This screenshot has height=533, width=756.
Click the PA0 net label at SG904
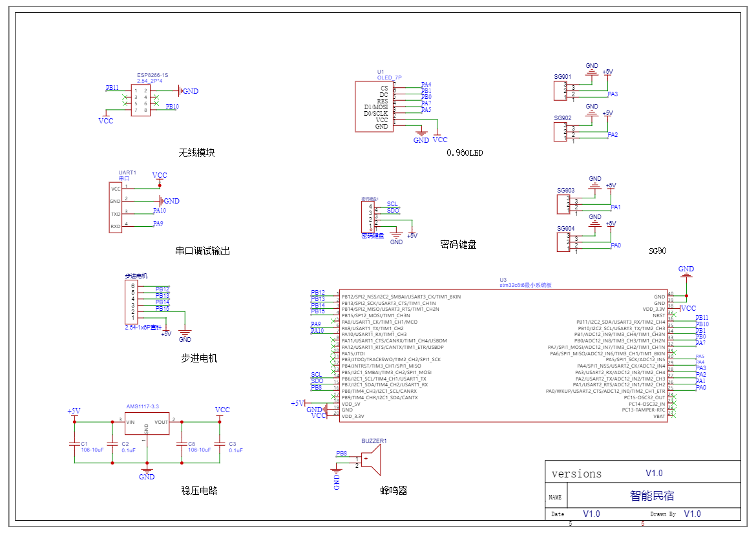(616, 246)
